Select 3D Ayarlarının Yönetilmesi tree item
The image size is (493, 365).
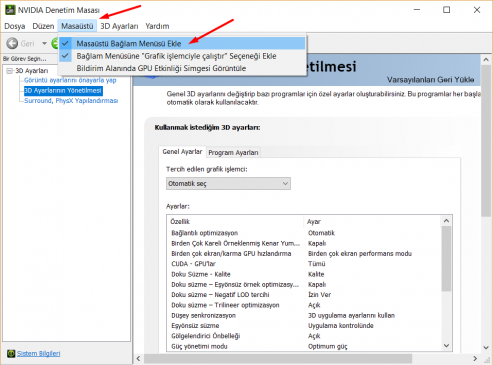coord(63,91)
